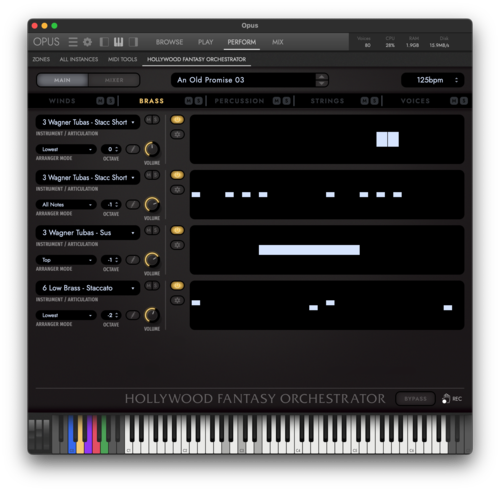This screenshot has width=500, height=491.
Task: Open the Opus hamburger main menu
Action: click(73, 42)
